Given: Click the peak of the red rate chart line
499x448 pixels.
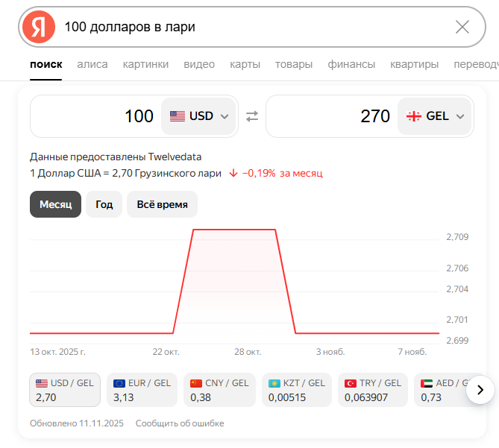Looking at the screenshot, I should click(235, 230).
